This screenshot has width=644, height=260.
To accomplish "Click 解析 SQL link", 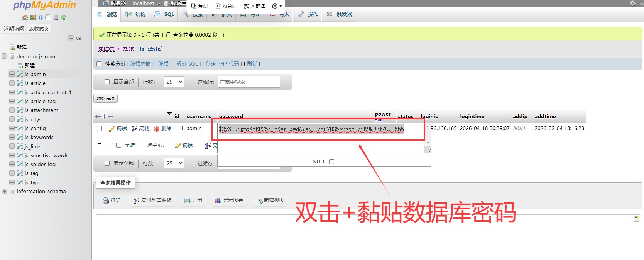I will coord(187,64).
